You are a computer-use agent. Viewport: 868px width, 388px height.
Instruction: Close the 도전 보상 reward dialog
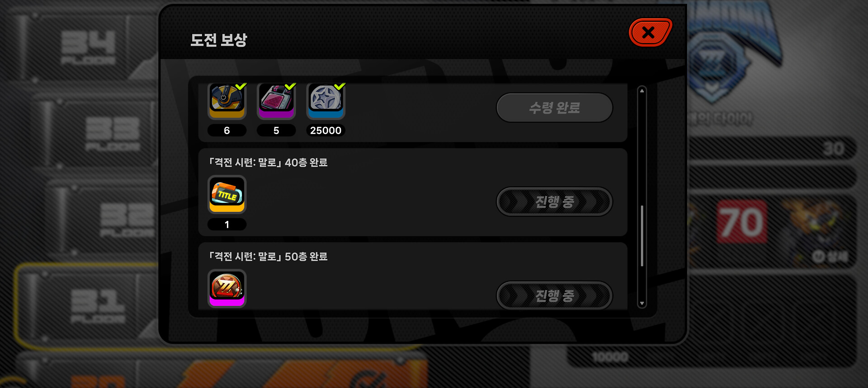tap(650, 33)
